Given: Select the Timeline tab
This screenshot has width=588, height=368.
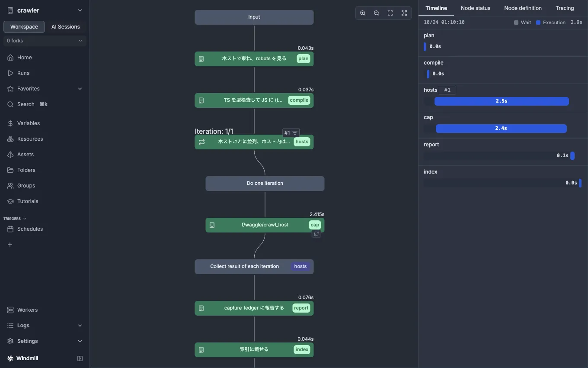Looking at the screenshot, I should click(436, 8).
